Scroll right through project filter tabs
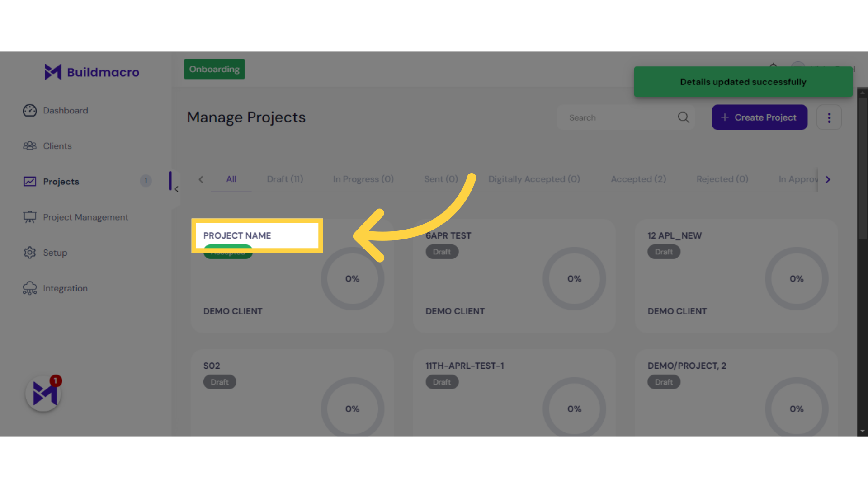The width and height of the screenshot is (868, 488). 828,179
